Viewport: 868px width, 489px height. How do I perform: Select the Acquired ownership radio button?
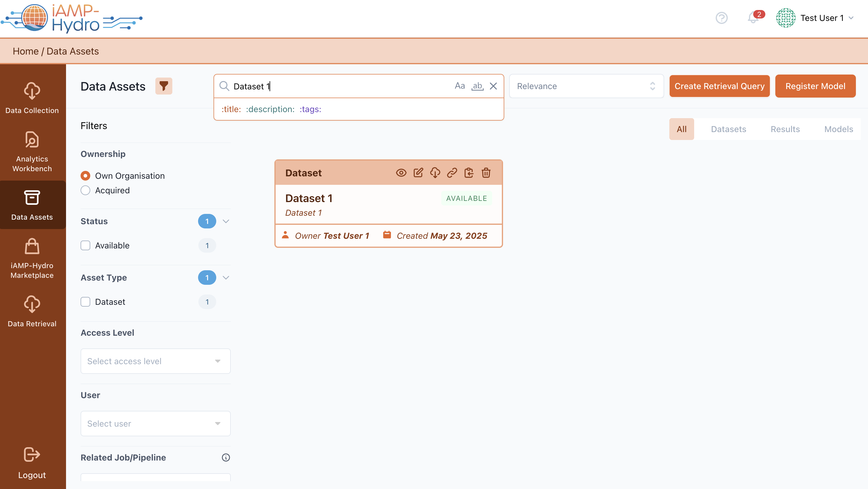coord(85,190)
